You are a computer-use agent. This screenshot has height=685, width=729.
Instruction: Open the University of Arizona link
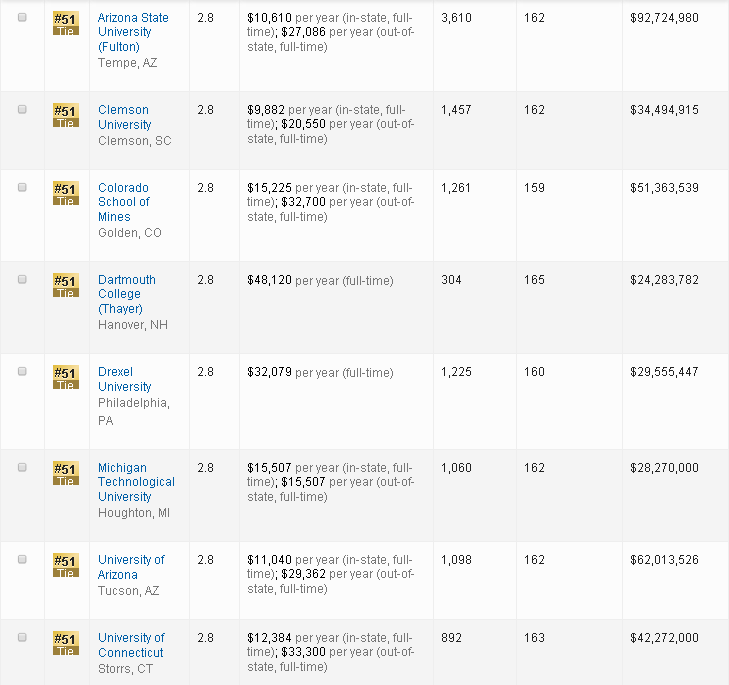[131, 567]
